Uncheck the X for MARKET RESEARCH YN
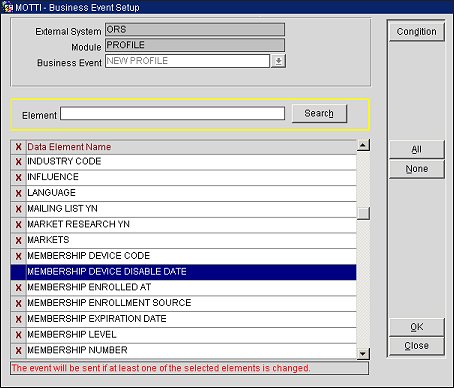 18,225
